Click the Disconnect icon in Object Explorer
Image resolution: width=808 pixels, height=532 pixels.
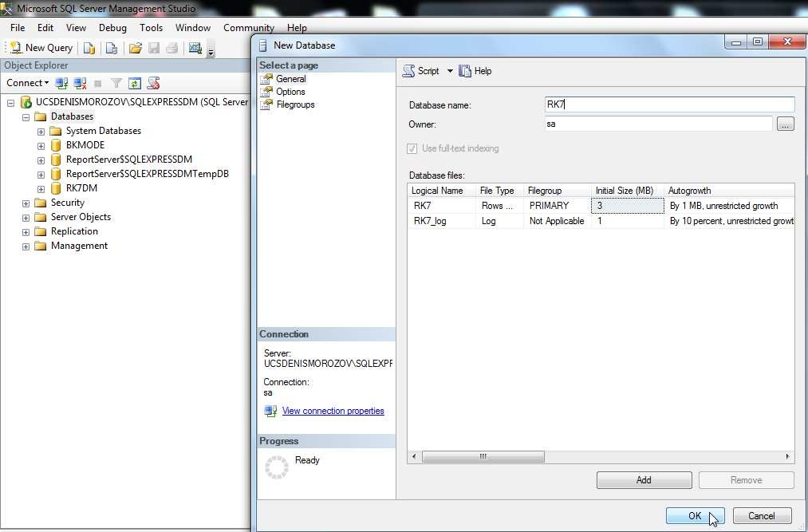[80, 83]
